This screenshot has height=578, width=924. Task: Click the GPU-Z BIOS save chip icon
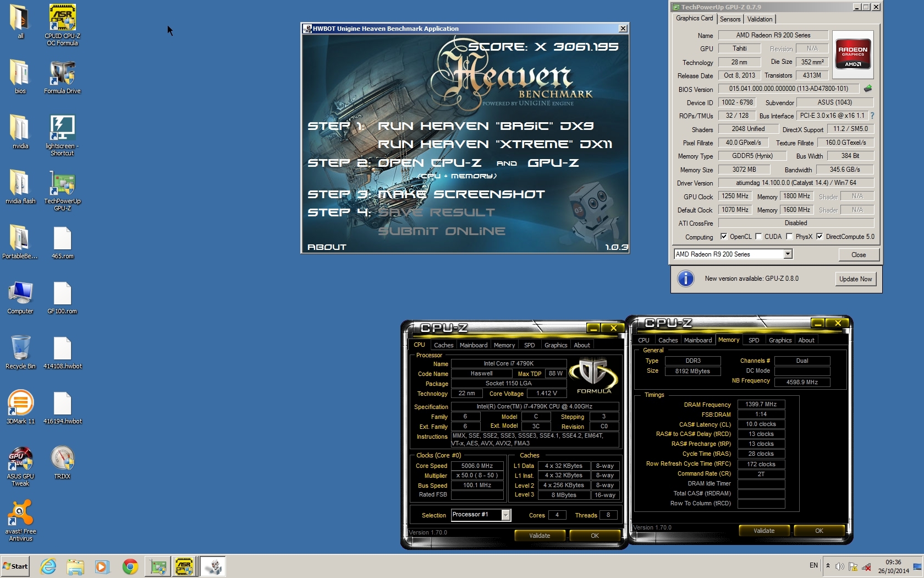click(x=868, y=89)
